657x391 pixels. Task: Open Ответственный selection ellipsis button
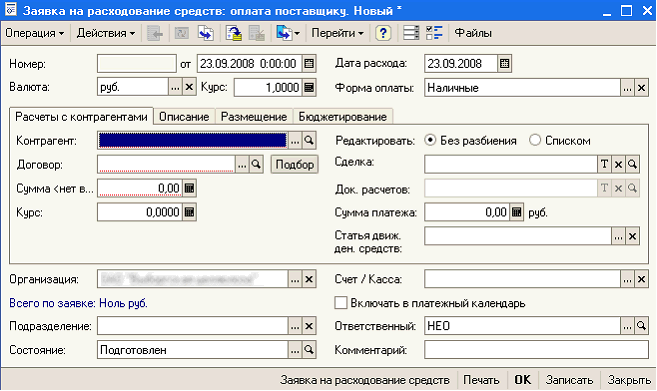pos(627,326)
